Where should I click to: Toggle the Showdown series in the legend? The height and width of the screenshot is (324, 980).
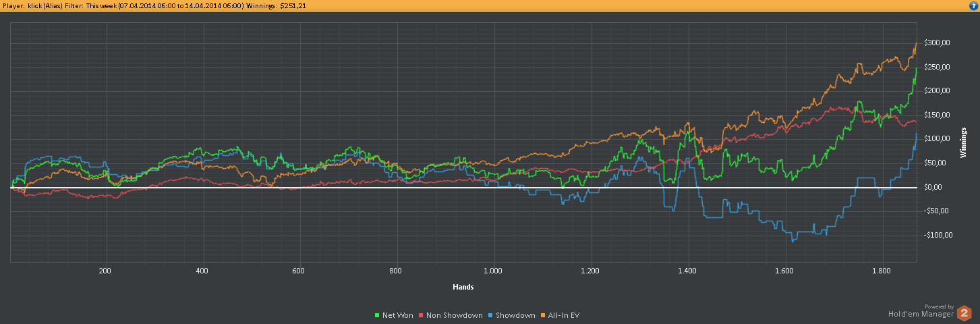coord(512,315)
